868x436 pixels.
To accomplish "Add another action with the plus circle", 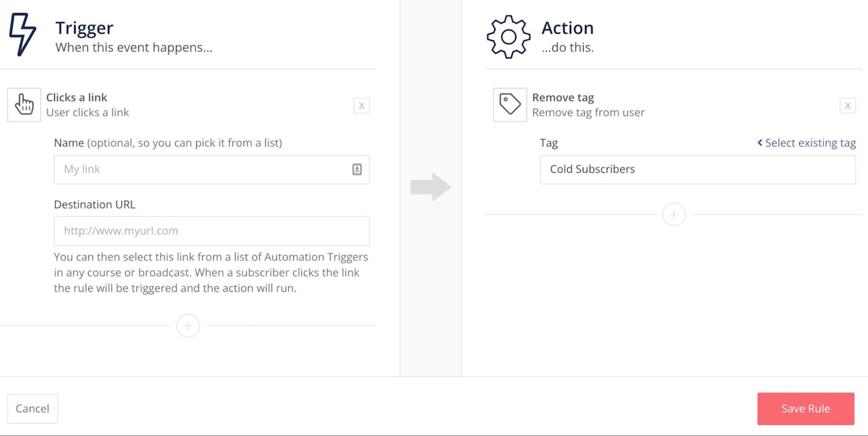I will pyautogui.click(x=674, y=215).
